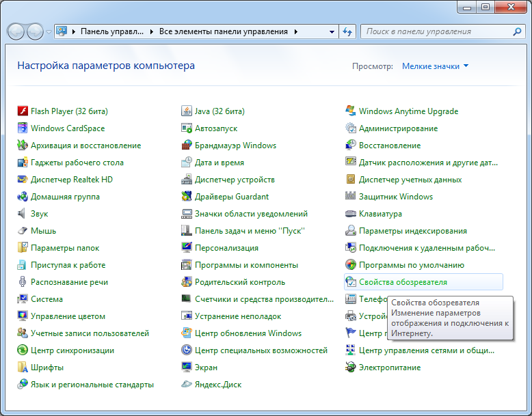532x416 pixels.
Task: Open the Система icon
Action: click(23, 299)
